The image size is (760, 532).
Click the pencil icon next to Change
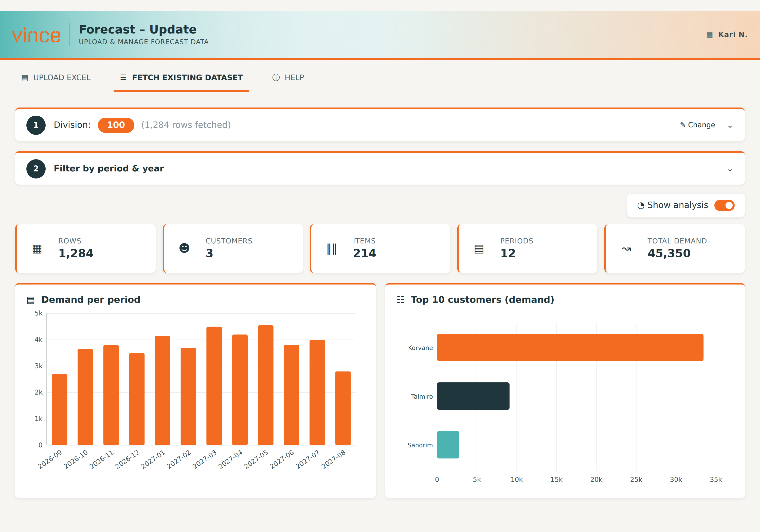pos(682,125)
